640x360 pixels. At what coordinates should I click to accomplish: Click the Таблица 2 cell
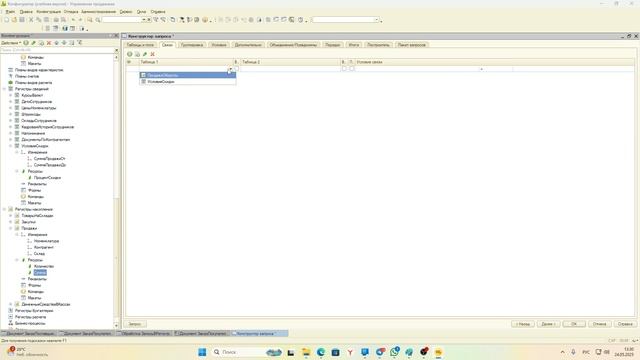[290, 69]
